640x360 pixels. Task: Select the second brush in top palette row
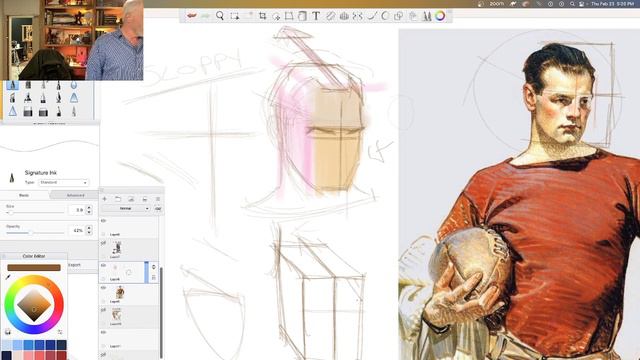pyautogui.click(x=28, y=85)
